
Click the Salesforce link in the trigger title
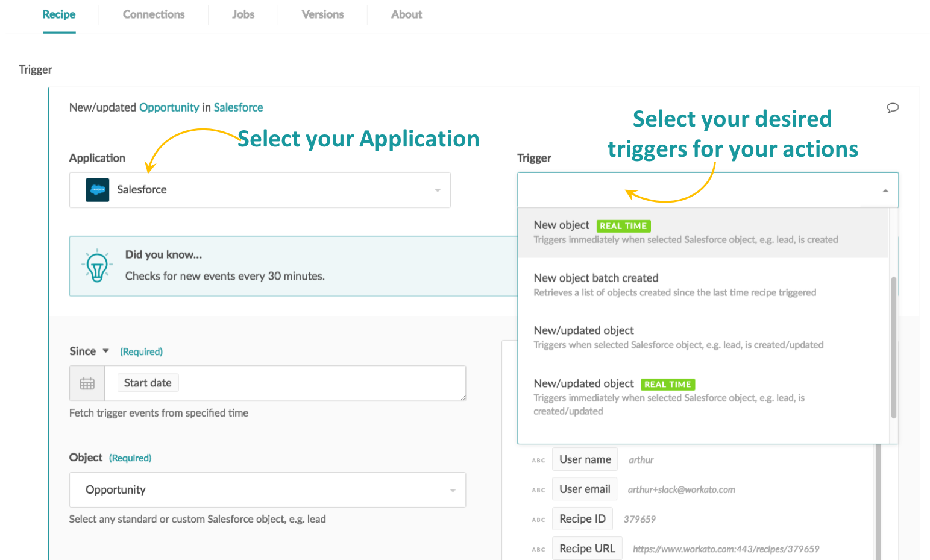(x=238, y=107)
